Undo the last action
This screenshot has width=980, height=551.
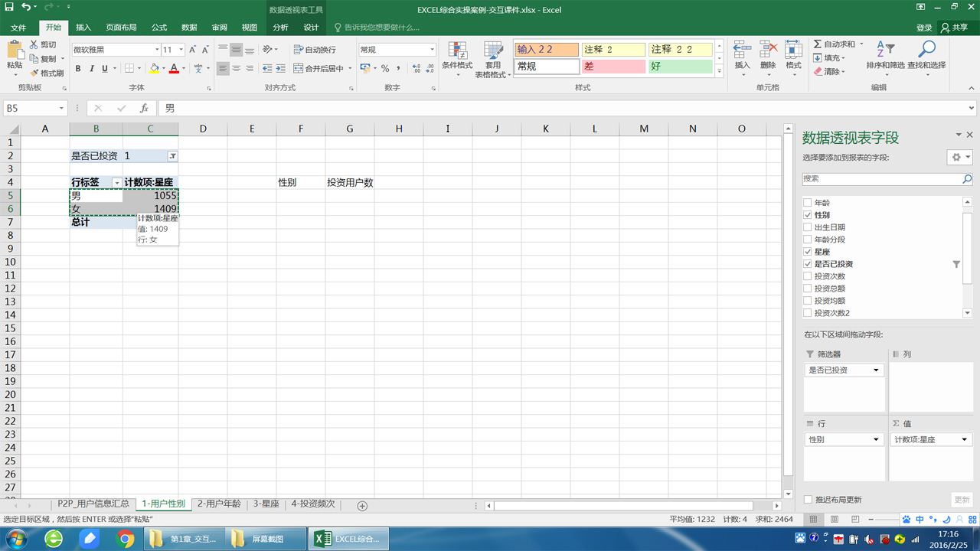26,8
